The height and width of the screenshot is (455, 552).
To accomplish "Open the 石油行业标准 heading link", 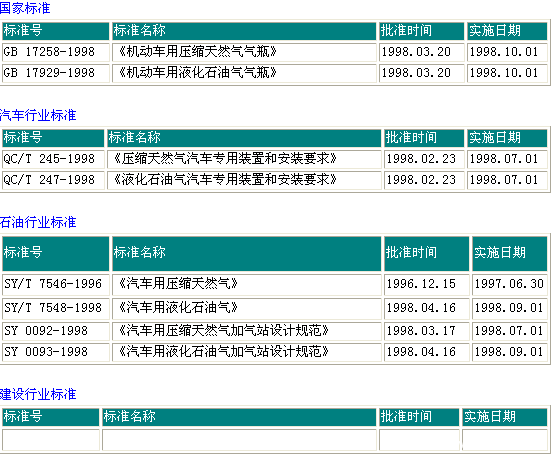I will [x=38, y=222].
